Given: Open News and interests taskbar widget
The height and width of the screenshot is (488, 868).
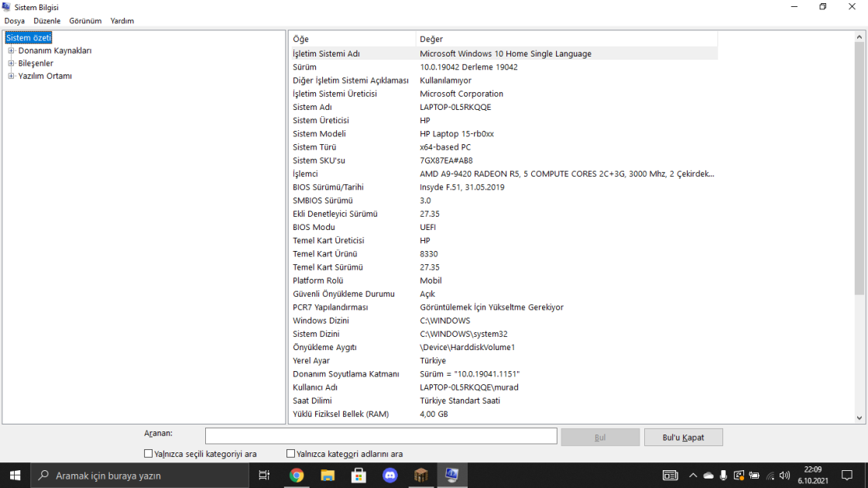Looking at the screenshot, I should coord(670,476).
